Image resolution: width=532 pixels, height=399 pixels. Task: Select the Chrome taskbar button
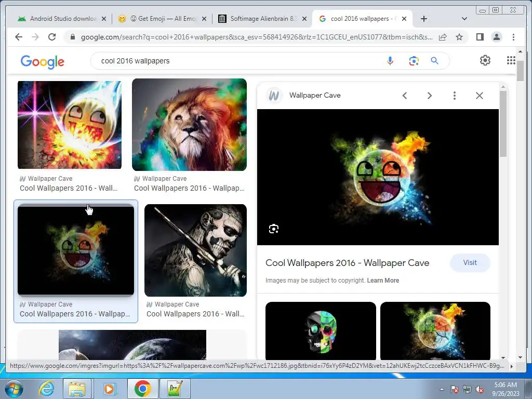(x=143, y=389)
